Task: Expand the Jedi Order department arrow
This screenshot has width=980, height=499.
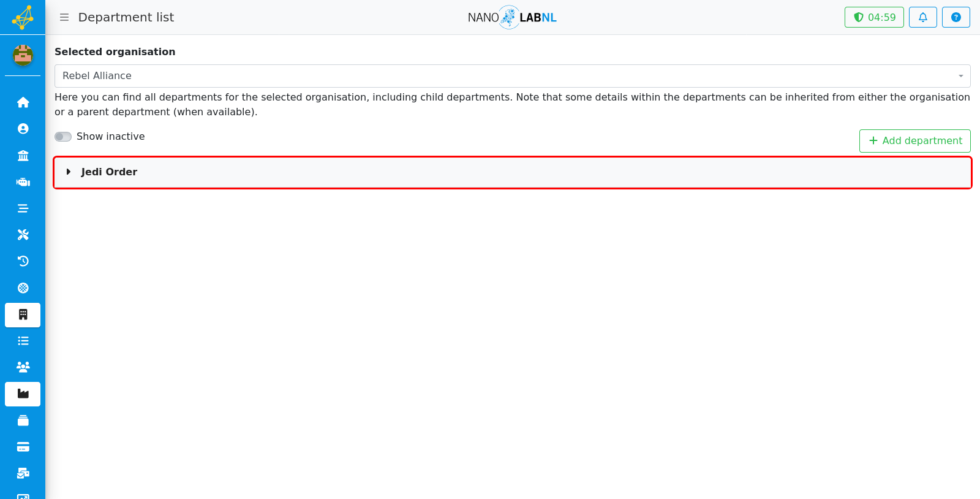Action: (69, 172)
